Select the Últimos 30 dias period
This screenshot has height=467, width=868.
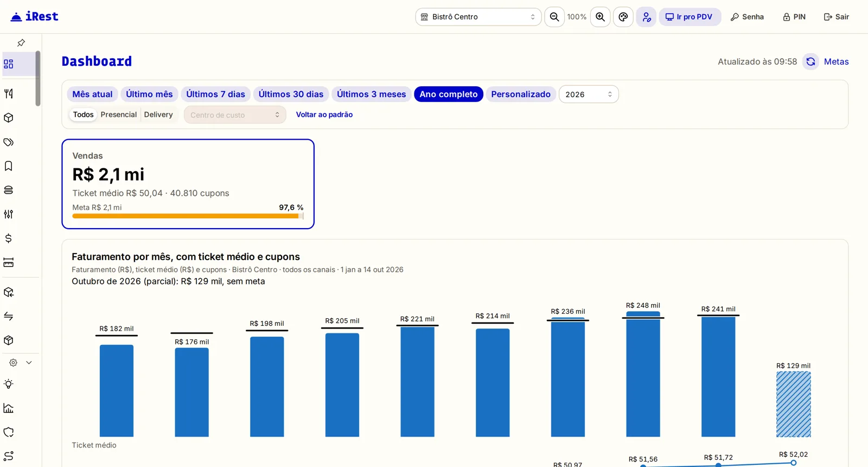click(291, 94)
